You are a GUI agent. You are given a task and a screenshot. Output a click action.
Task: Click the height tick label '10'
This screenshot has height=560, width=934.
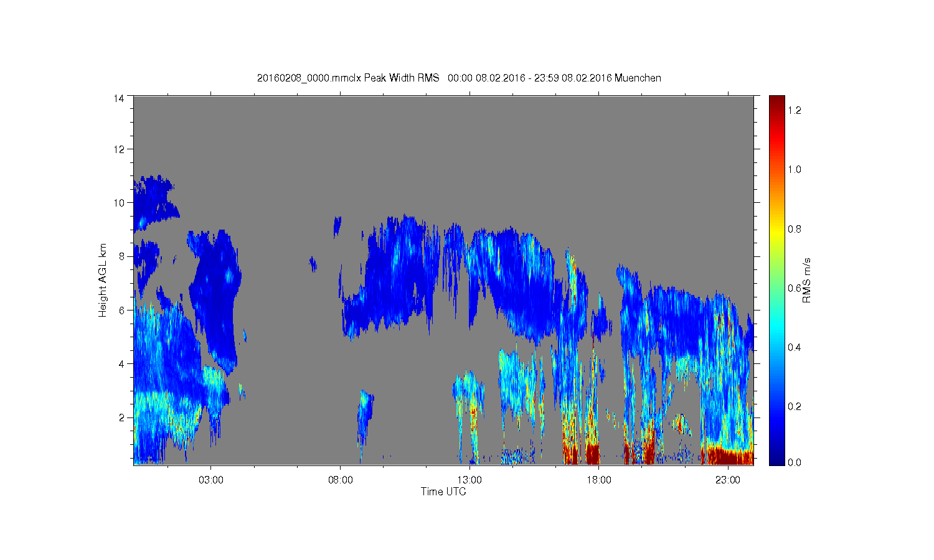(x=119, y=203)
